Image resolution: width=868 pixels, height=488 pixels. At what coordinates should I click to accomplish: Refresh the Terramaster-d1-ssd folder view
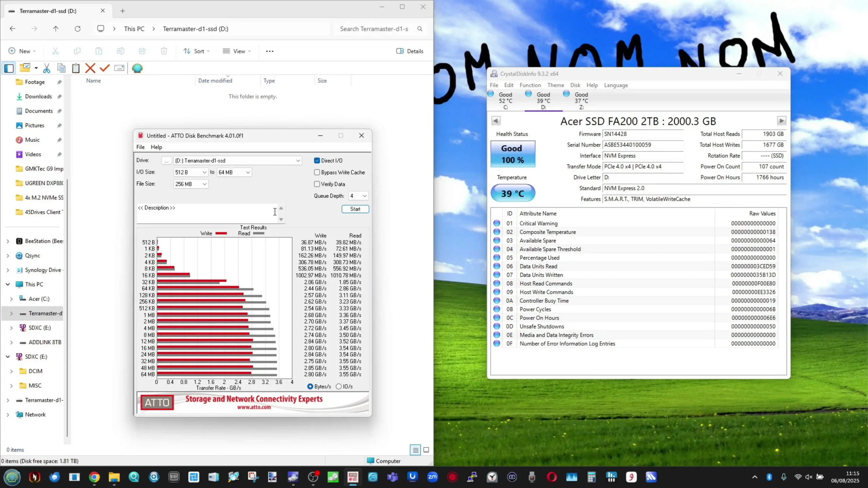78,29
